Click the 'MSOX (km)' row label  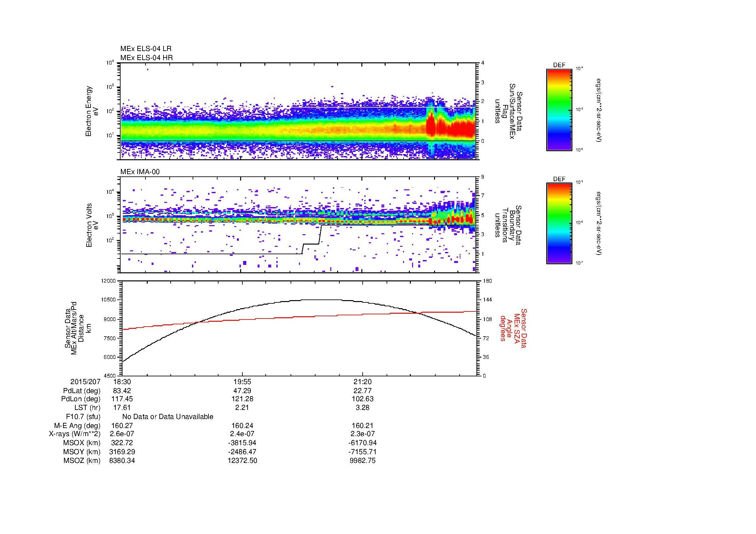(82, 443)
